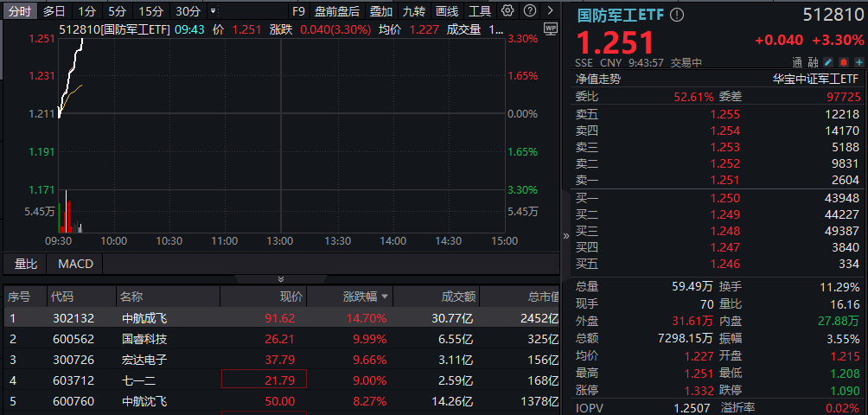Click the security code 512810 in header
The image size is (868, 415).
click(x=833, y=15)
